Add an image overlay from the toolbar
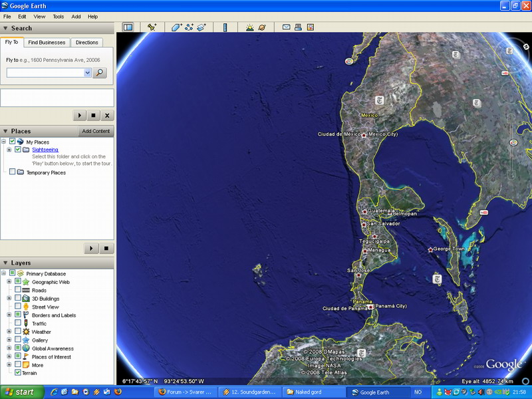This screenshot has height=399, width=532. coord(201,27)
